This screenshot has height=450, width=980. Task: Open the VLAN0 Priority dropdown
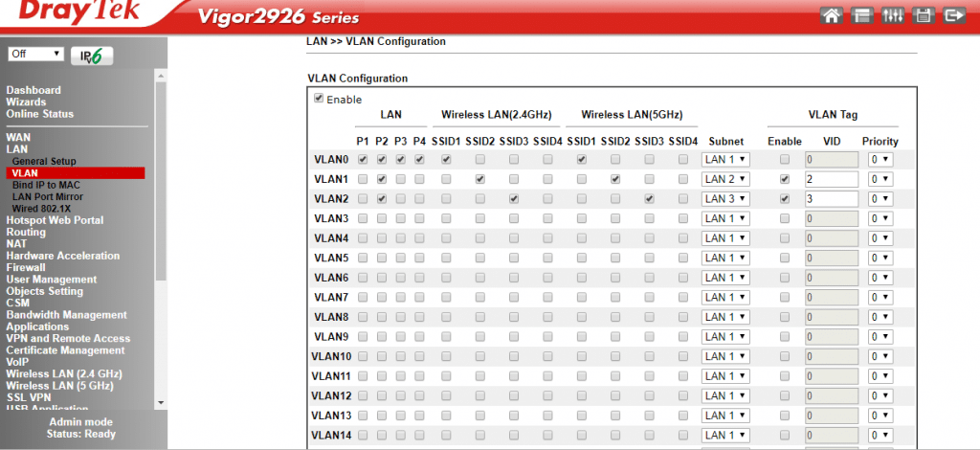(x=880, y=160)
